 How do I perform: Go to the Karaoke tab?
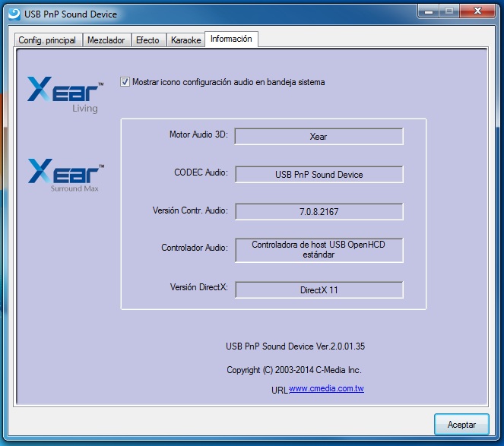coord(185,40)
